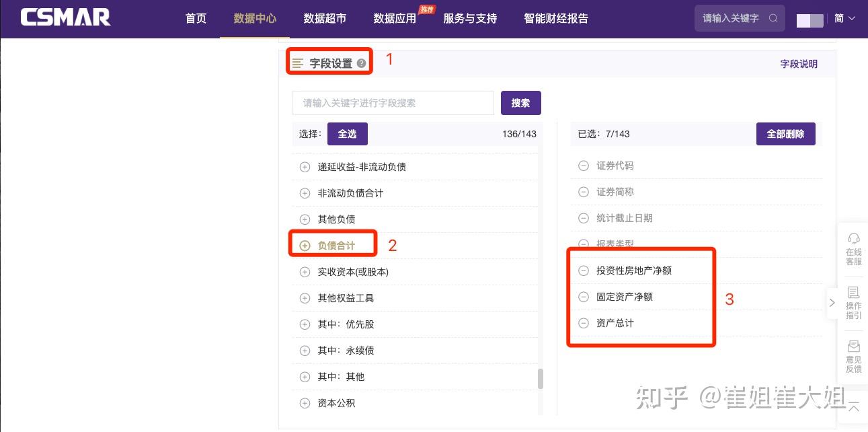The image size is (868, 432).
Task: Click the 全部删除 button
Action: pyautogui.click(x=785, y=133)
